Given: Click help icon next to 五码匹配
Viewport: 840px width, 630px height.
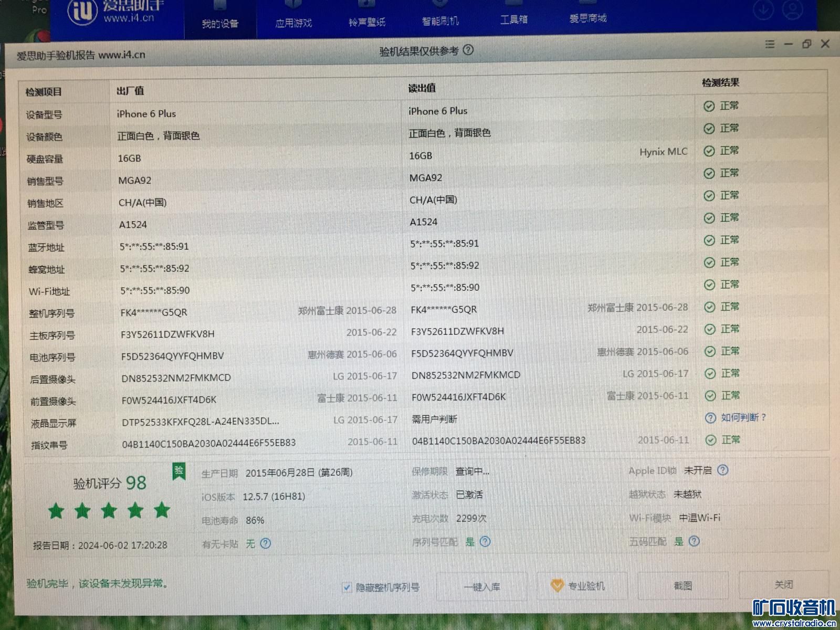Looking at the screenshot, I should [x=694, y=541].
